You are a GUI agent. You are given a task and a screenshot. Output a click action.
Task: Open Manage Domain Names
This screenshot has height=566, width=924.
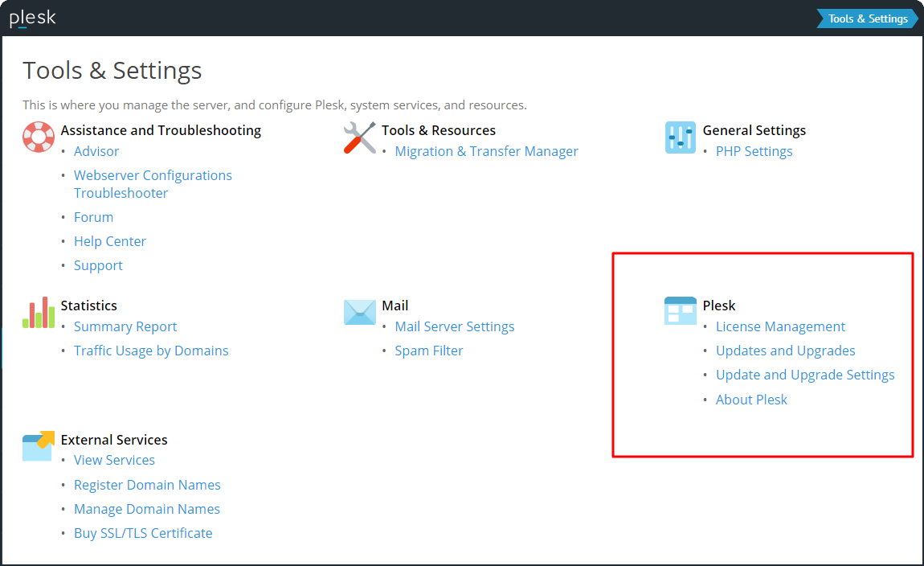click(x=147, y=509)
